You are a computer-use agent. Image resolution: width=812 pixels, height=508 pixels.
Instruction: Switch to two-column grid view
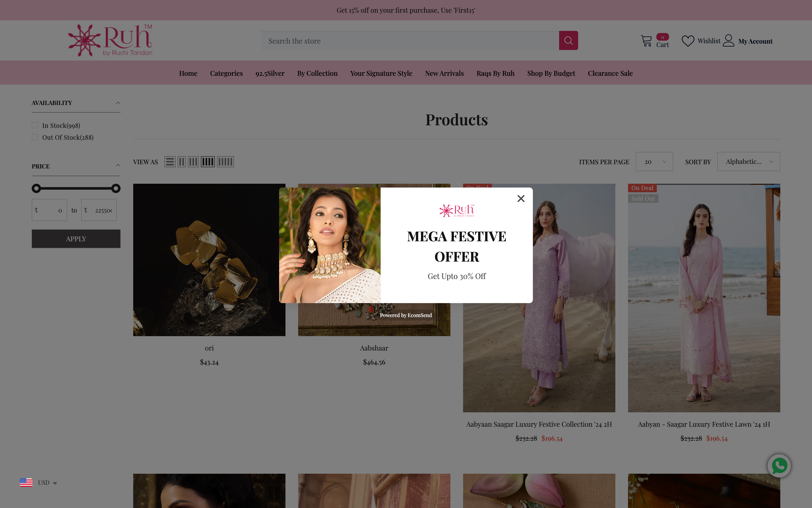pyautogui.click(x=181, y=162)
